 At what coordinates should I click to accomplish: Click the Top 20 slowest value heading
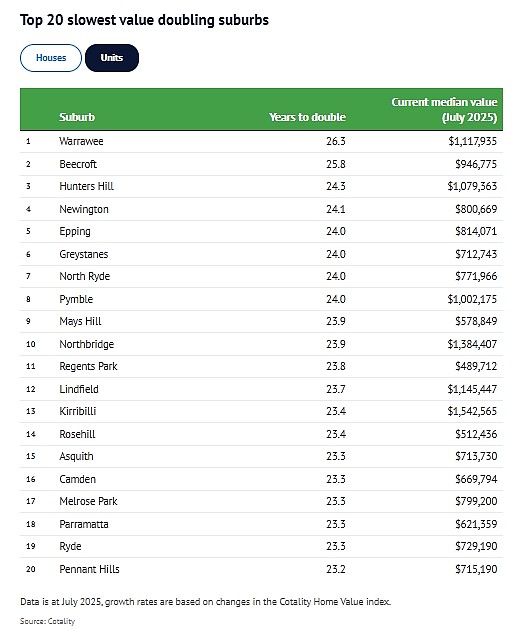coord(144,20)
